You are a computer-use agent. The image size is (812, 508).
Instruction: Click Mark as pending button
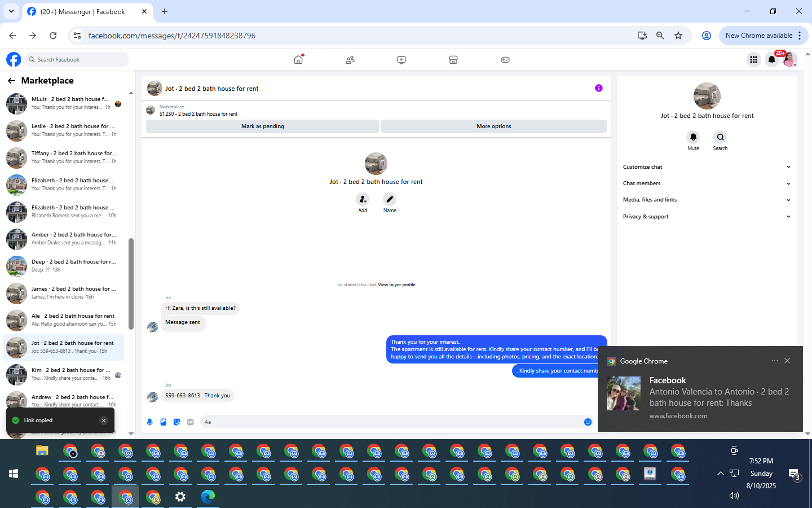coord(263,126)
